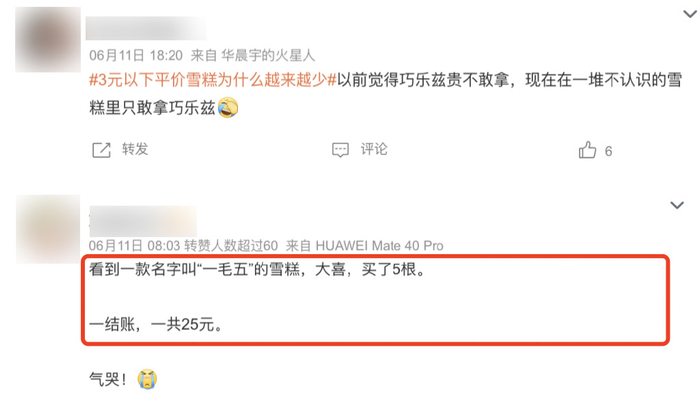The image size is (700, 397).
Task: Click timestamp 06月11日 08:03
Action: (134, 246)
